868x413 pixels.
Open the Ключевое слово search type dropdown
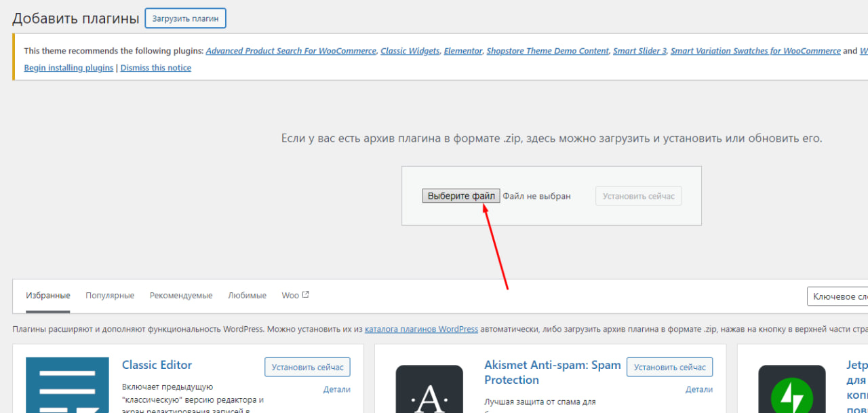(x=837, y=297)
